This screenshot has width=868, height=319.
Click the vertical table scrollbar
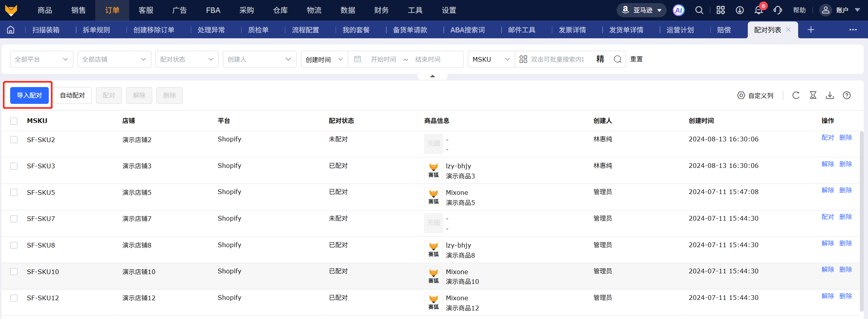point(862,221)
